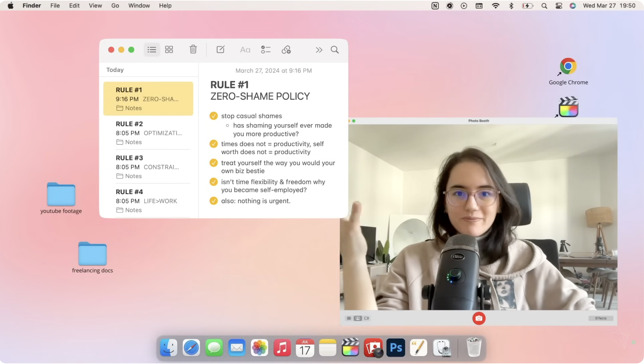Select four-up photo mode in Photo Booth
Screen dimensions: 644x364
coord(349,318)
